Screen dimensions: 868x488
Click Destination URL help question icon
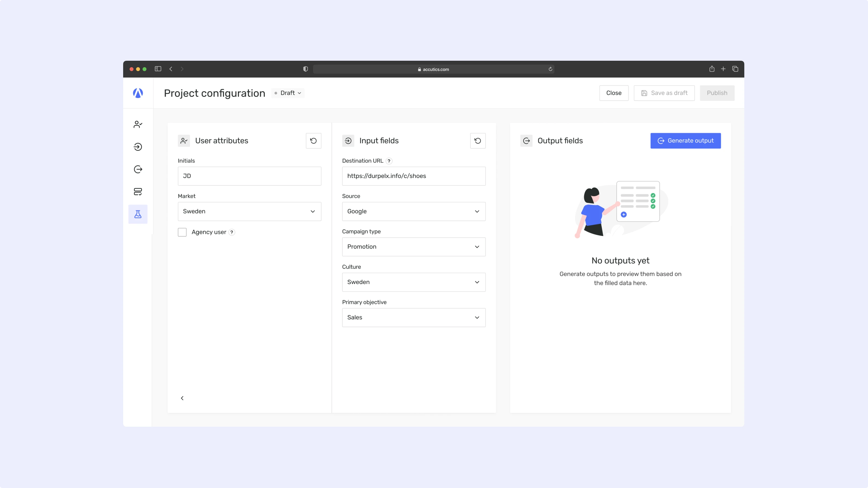[389, 161]
